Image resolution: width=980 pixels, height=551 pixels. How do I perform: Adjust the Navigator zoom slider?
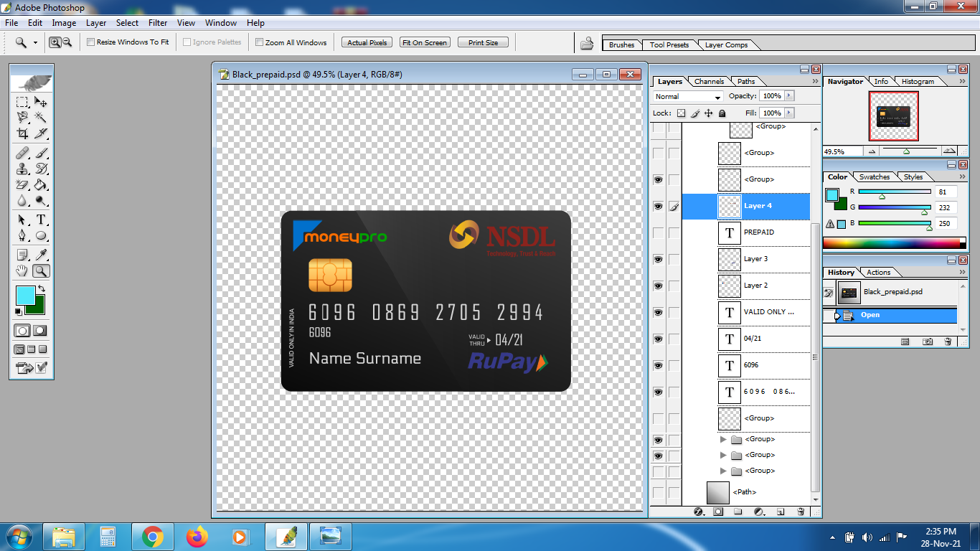[907, 151]
